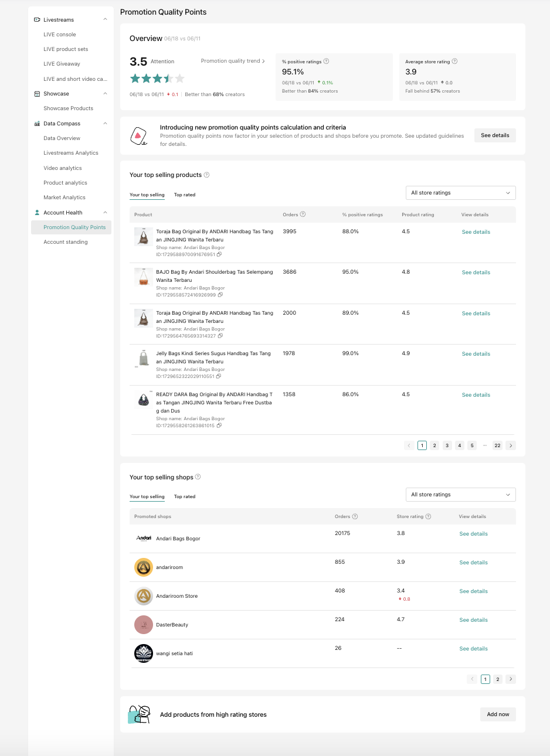Collapse the Data Compass sidebar section
The width and height of the screenshot is (550, 756).
105,124
